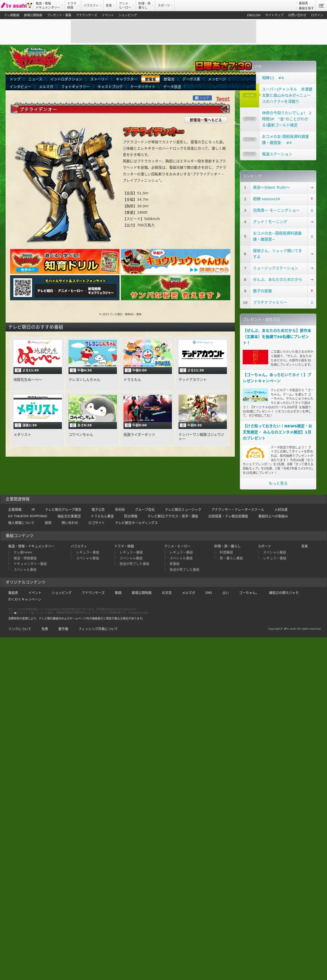This screenshot has width=327, height=980.
Task: Expand the 報道・情報ドキュメンタリー dropdown
Action: pos(49,5)
